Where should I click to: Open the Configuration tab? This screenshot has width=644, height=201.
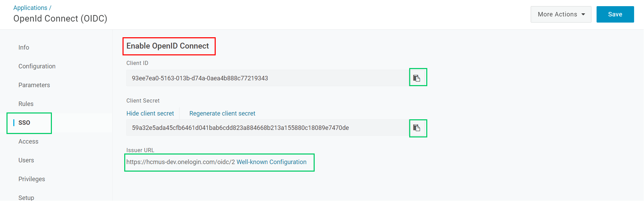coord(37,66)
